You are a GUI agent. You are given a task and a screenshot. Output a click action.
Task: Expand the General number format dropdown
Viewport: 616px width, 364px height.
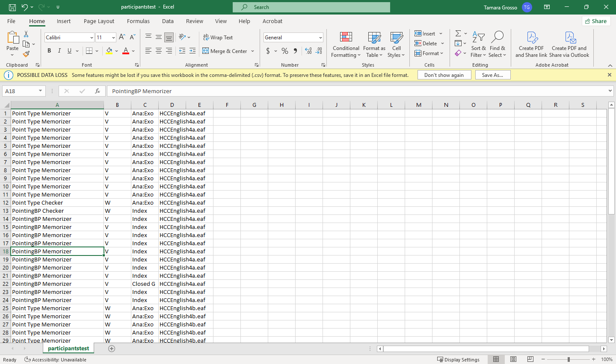(x=320, y=38)
